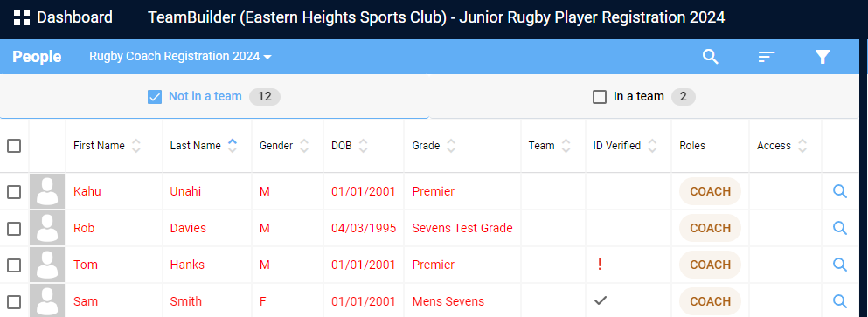This screenshot has width=868, height=317.
Task: Open the filter funnel icon
Action: click(x=823, y=57)
